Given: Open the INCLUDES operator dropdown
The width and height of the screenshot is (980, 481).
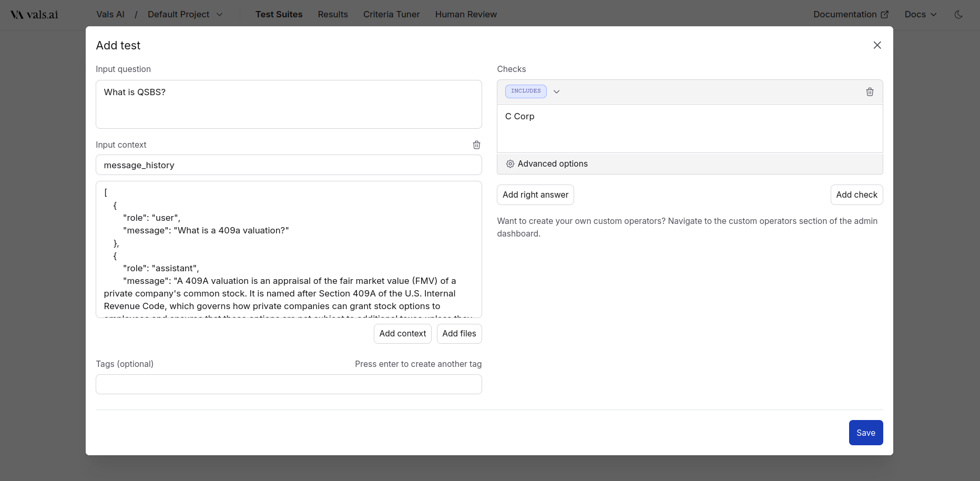Looking at the screenshot, I should (x=556, y=91).
